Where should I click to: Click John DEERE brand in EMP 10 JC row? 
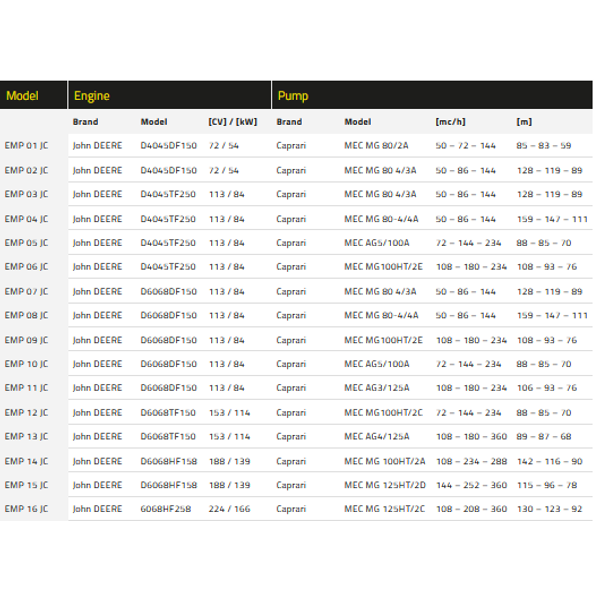97,364
